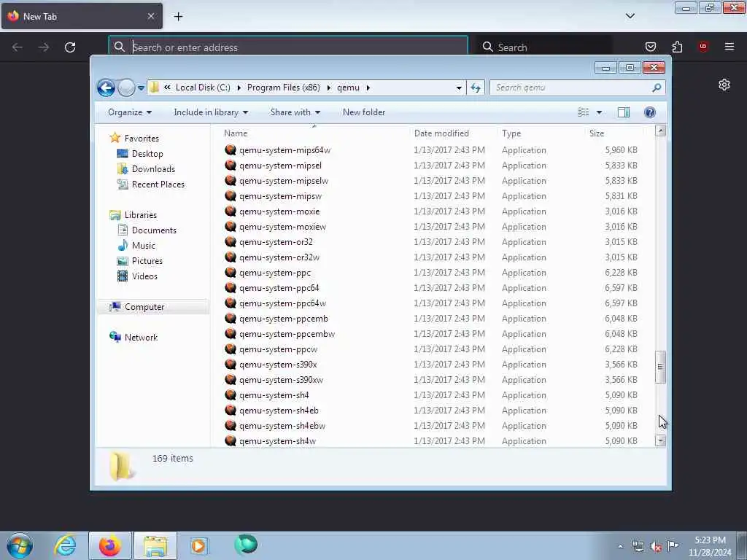This screenshot has height=560, width=747.
Task: Click the qemu-system-s390xw file name
Action: [x=282, y=380]
